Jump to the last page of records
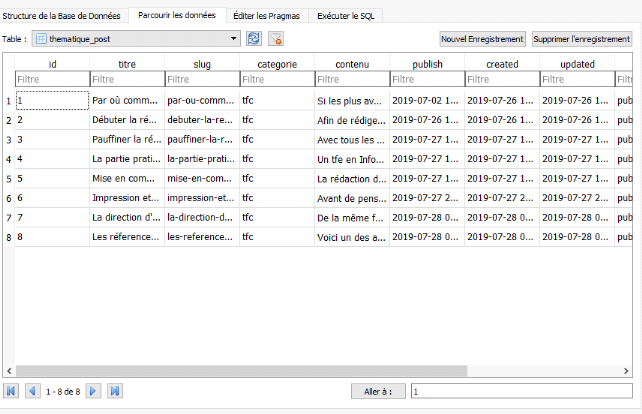Viewport: 642px width, 414px height. [115, 391]
